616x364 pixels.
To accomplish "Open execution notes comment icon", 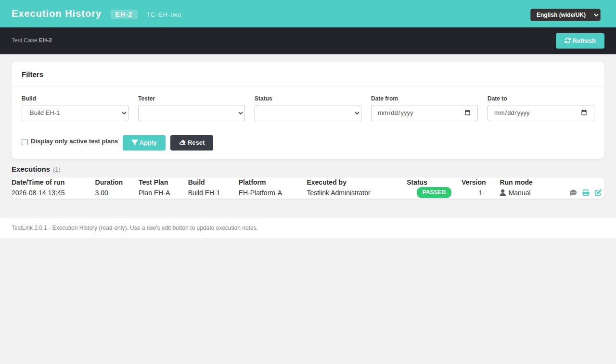I will [573, 193].
